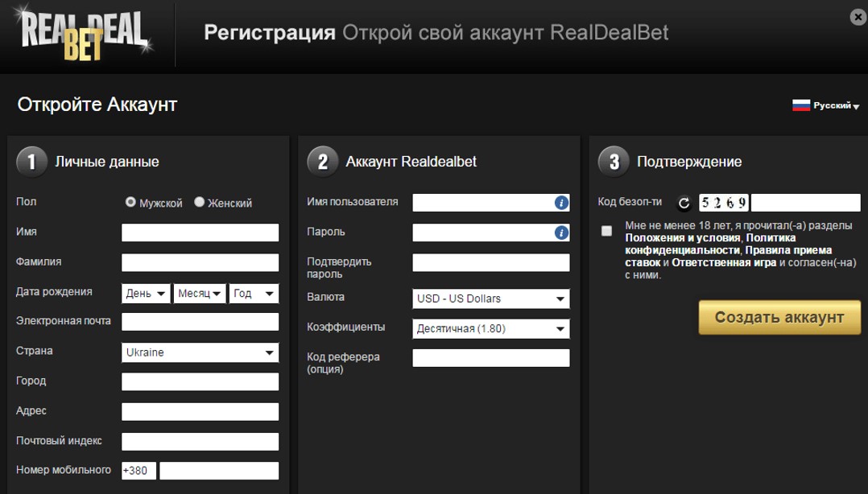Screen dimensions: 868x494
Task: Open the Ответственная игра link
Action: [x=724, y=263]
